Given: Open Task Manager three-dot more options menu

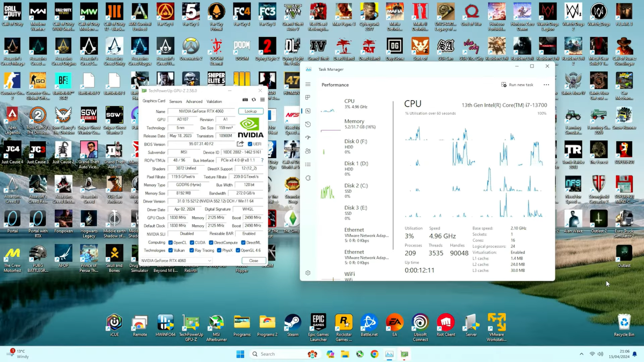Looking at the screenshot, I should click(x=546, y=85).
